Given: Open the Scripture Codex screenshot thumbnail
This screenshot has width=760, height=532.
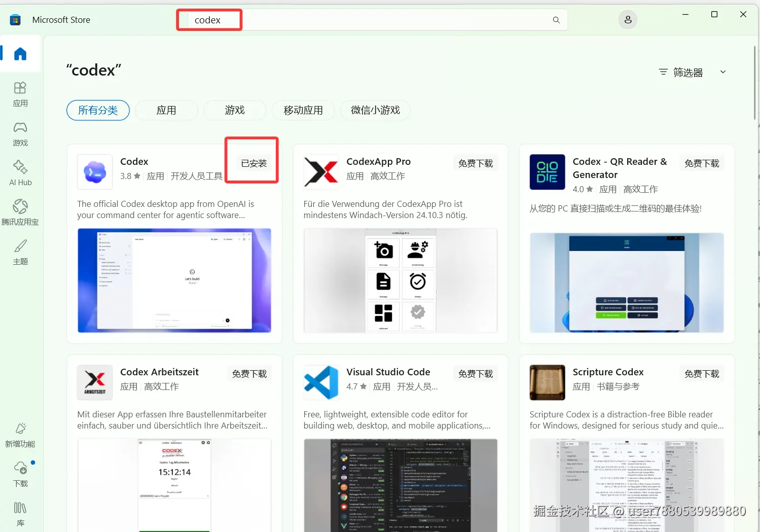Looking at the screenshot, I should point(627,485).
